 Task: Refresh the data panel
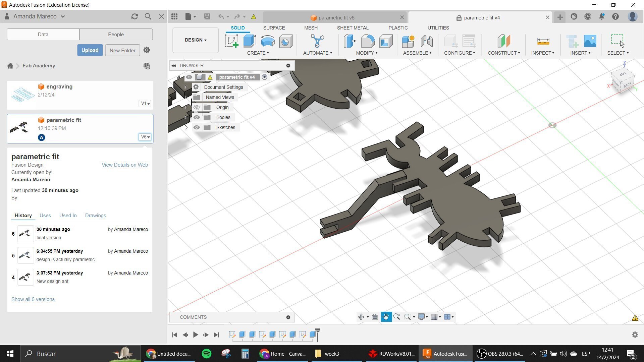point(135,16)
